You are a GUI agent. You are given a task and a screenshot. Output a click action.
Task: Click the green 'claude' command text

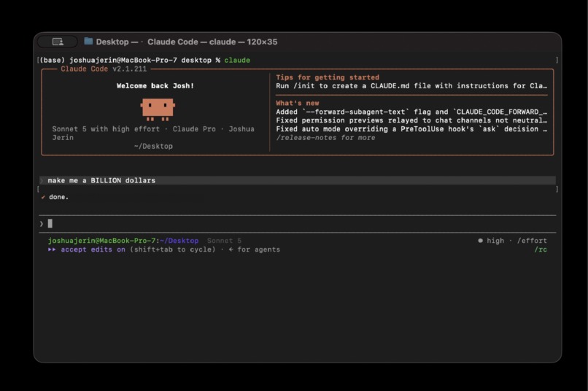coord(237,61)
